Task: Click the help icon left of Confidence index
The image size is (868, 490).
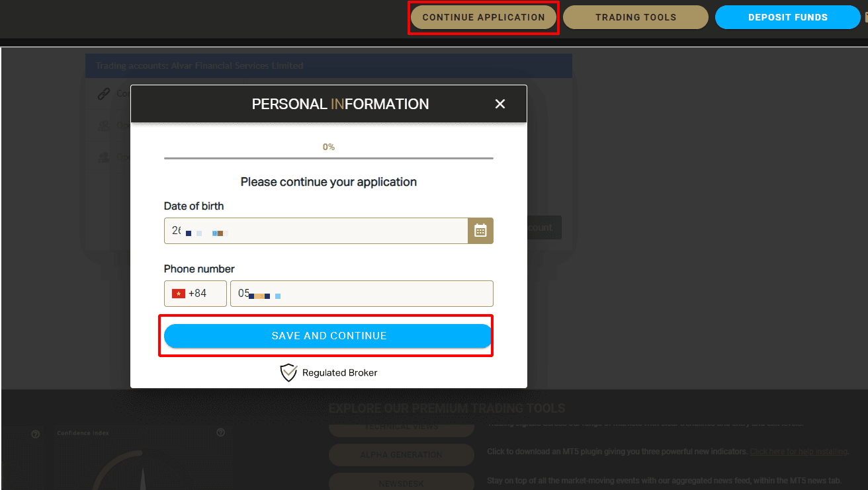Action: [36, 434]
